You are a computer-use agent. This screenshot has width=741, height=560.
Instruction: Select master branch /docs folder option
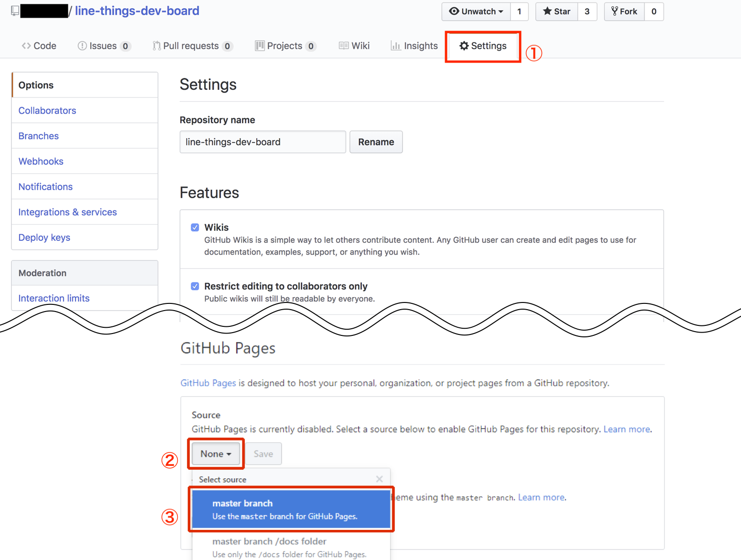tap(291, 547)
